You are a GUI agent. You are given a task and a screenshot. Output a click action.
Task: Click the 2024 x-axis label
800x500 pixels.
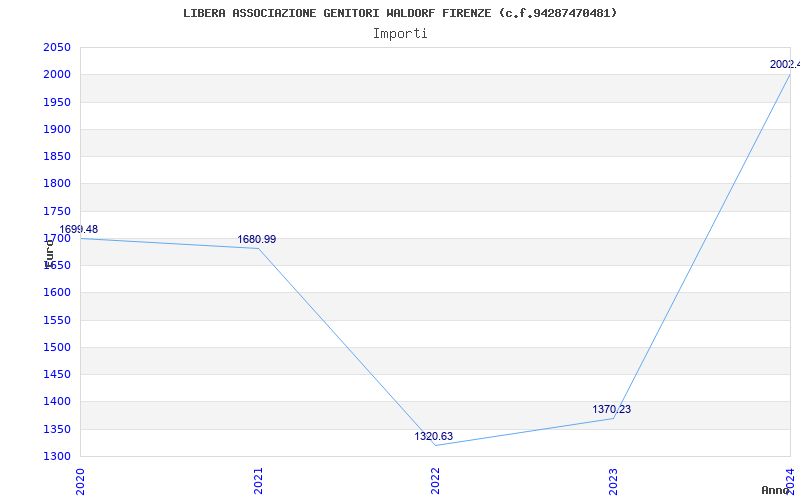[x=790, y=481]
